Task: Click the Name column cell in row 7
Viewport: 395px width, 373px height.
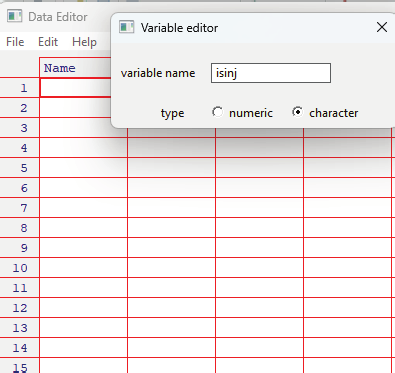Action: click(x=83, y=208)
